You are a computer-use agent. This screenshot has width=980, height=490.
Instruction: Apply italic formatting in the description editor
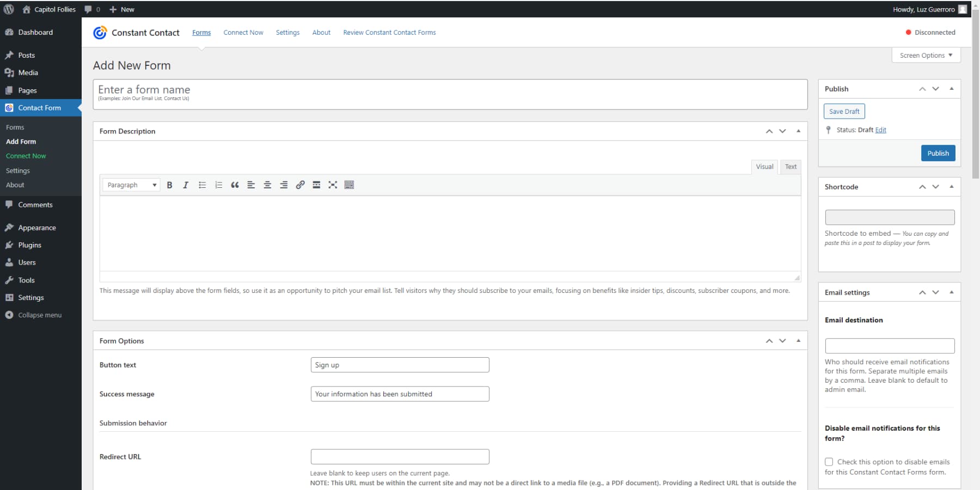pos(186,185)
